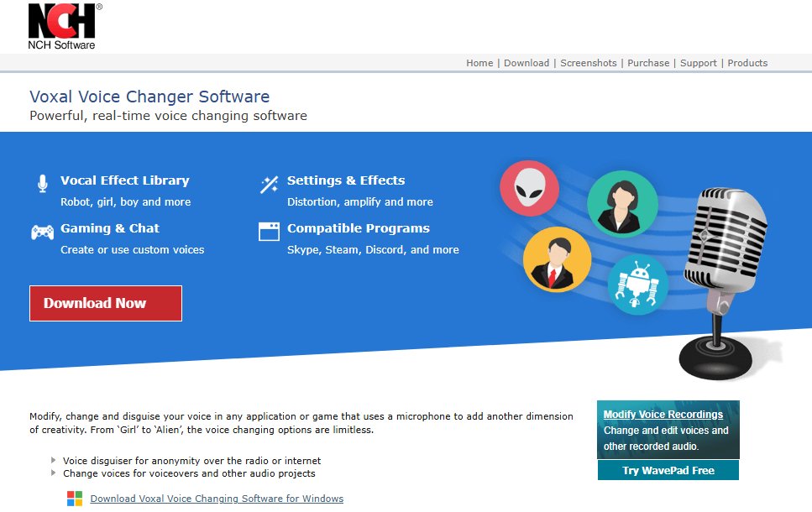Click the red Download Now button
This screenshot has width=812, height=512.
[106, 303]
